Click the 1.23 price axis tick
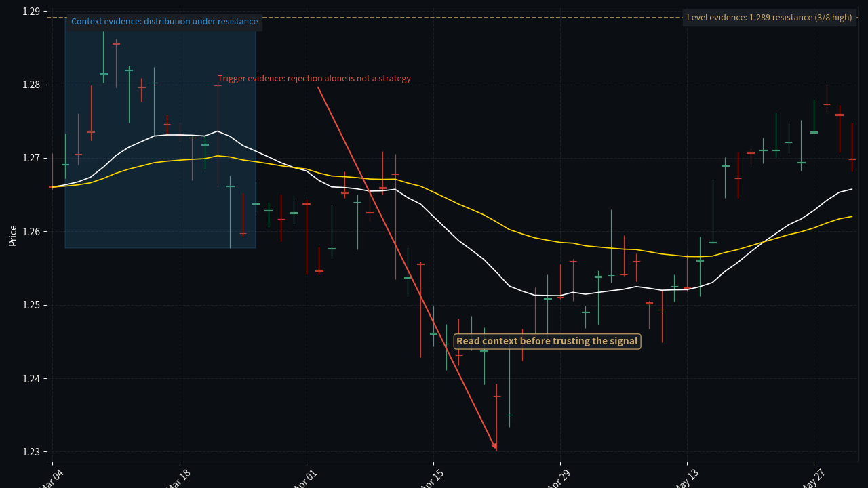868x488 pixels. 31,452
